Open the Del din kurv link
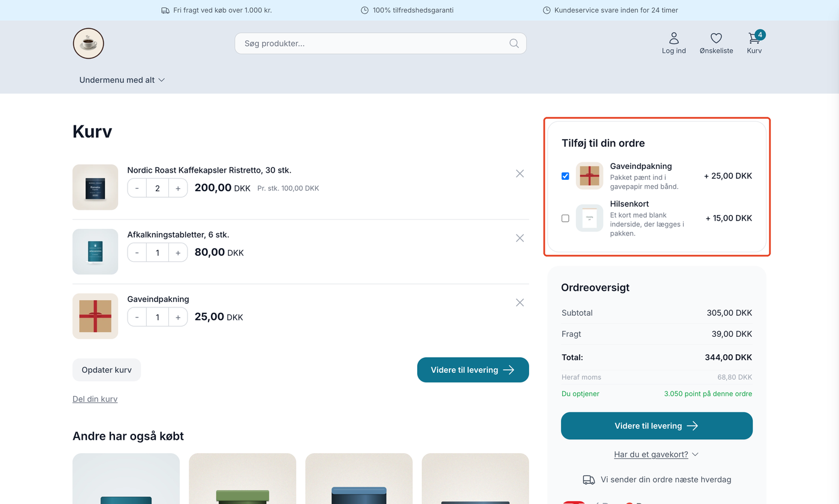The image size is (839, 504). pyautogui.click(x=95, y=399)
